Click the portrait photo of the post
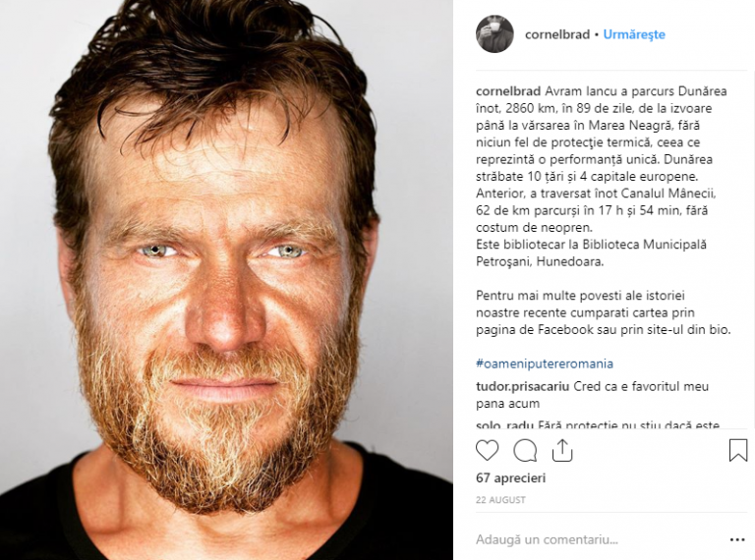Image resolution: width=755 pixels, height=560 pixels. (x=226, y=280)
